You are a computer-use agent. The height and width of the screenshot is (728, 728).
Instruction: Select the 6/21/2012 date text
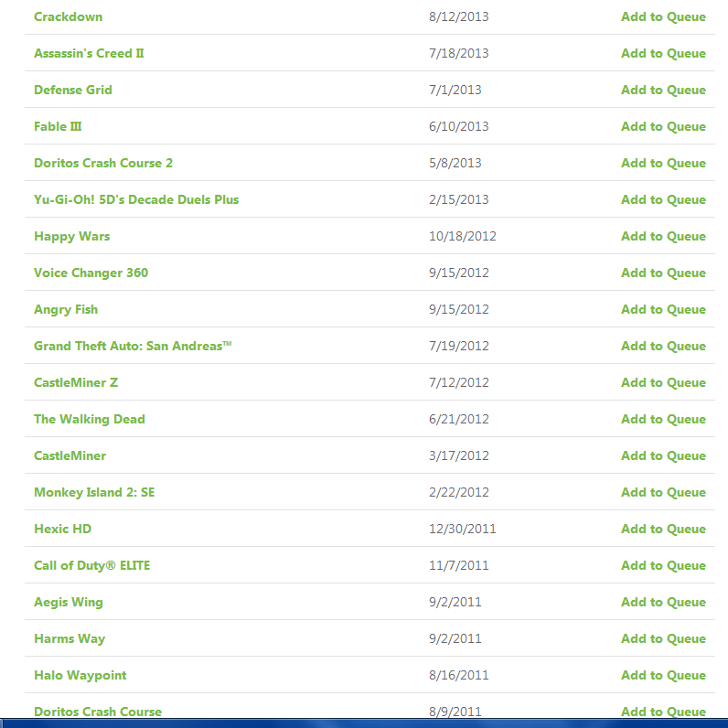(x=459, y=419)
